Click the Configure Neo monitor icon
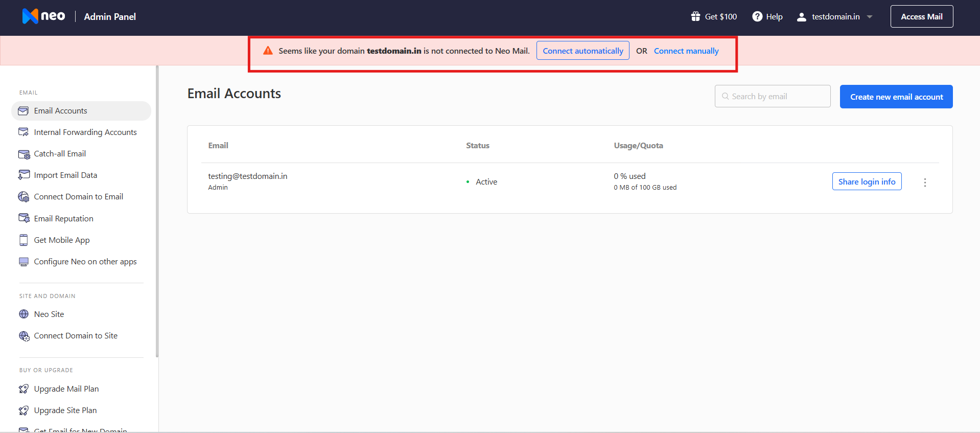980x433 pixels. pos(24,262)
